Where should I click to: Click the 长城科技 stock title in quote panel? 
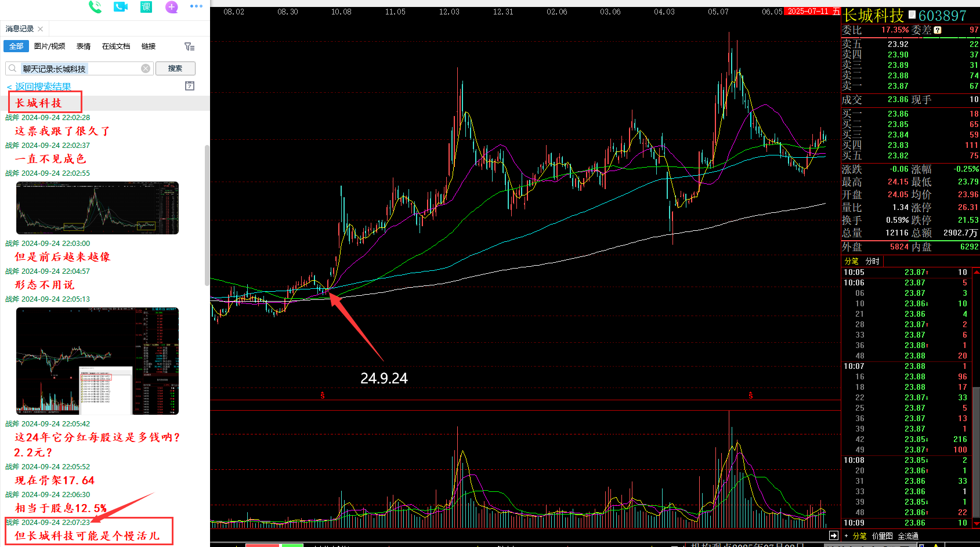[x=873, y=16]
